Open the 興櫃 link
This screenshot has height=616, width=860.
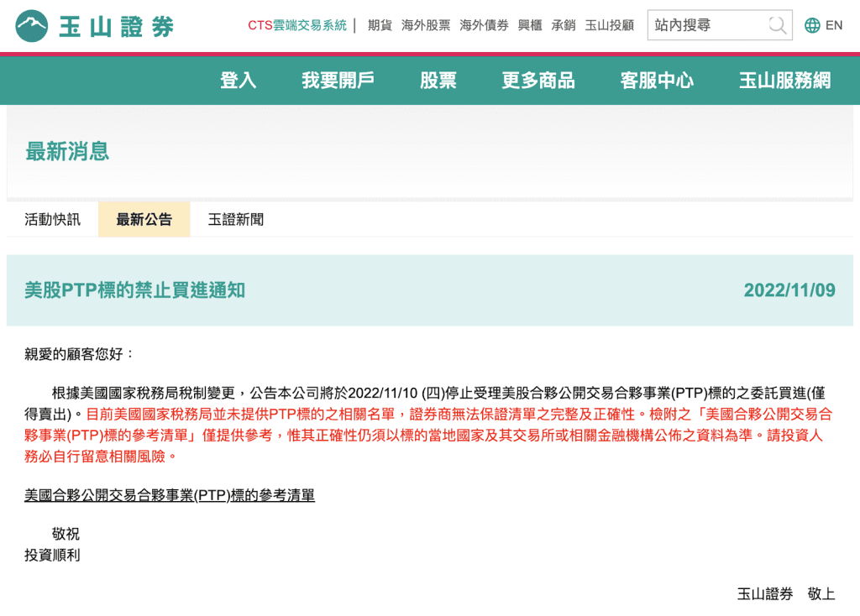530,25
